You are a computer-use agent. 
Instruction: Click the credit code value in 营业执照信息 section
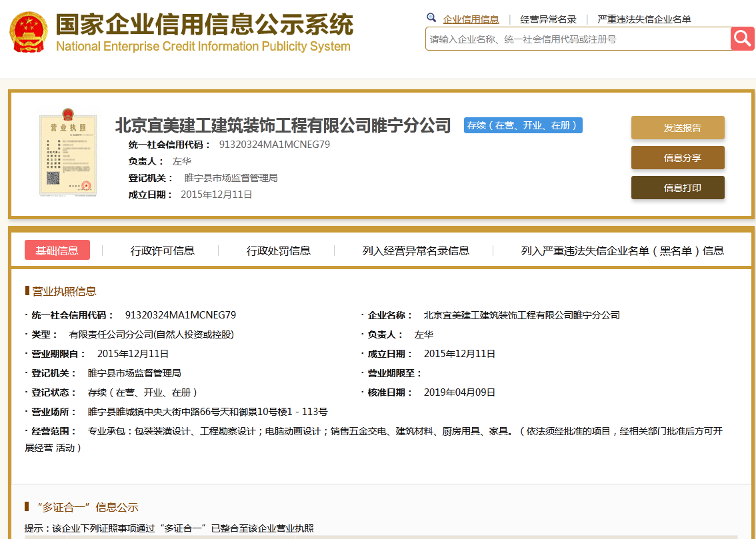coord(180,315)
